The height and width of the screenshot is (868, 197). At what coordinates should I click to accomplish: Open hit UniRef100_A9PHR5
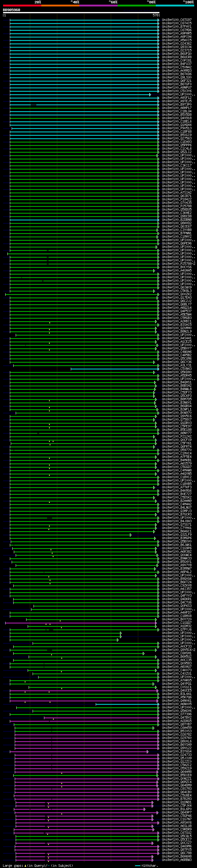point(177,33)
